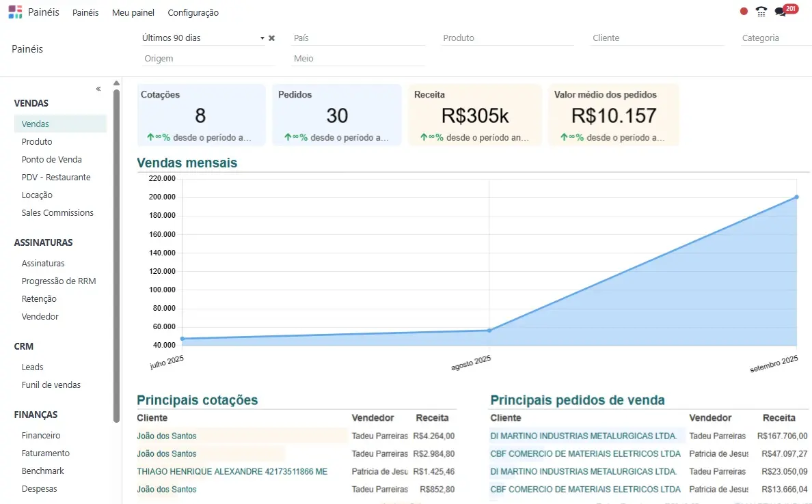Image resolution: width=812 pixels, height=504 pixels.
Task: Click the Receita R$305k card
Action: click(474, 115)
